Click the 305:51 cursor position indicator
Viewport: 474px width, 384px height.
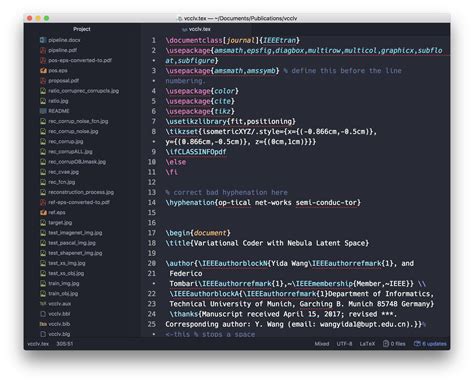coord(65,344)
